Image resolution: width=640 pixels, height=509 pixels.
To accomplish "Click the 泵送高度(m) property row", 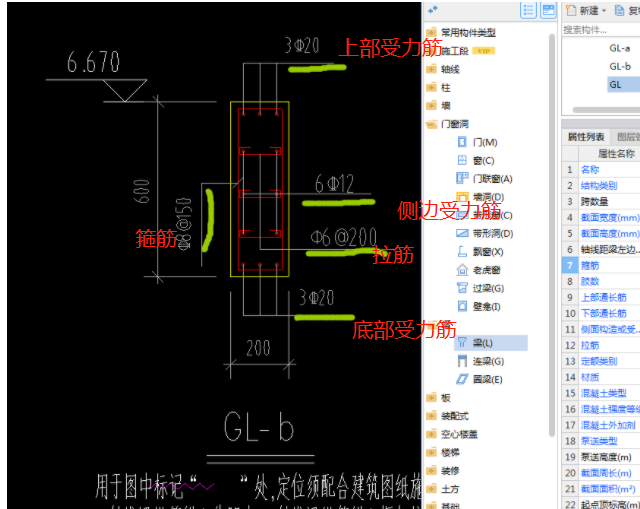I will tap(601, 458).
